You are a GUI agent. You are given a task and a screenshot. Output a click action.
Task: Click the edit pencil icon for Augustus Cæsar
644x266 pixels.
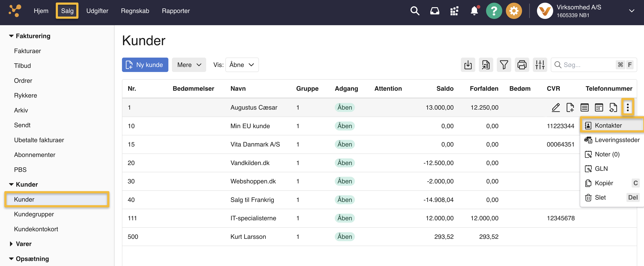point(555,108)
